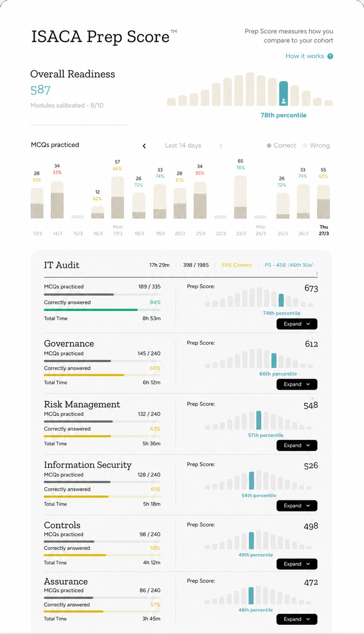364x634 pixels.
Task: Click the Governance prep score 612
Action: (x=311, y=344)
